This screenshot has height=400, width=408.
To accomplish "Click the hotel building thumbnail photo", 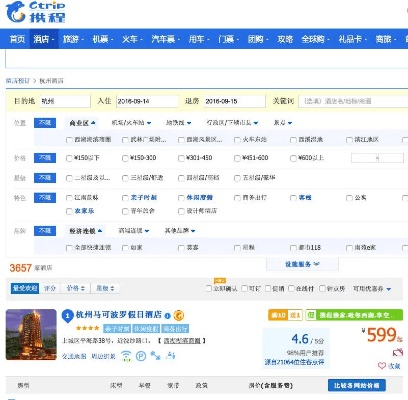I will pyautogui.click(x=31, y=335).
